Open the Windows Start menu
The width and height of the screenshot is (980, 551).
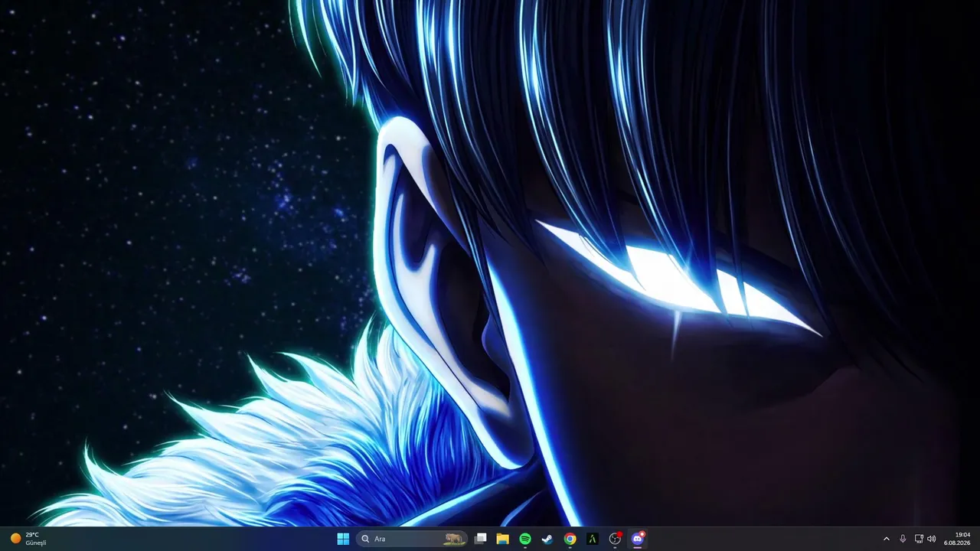tap(343, 539)
